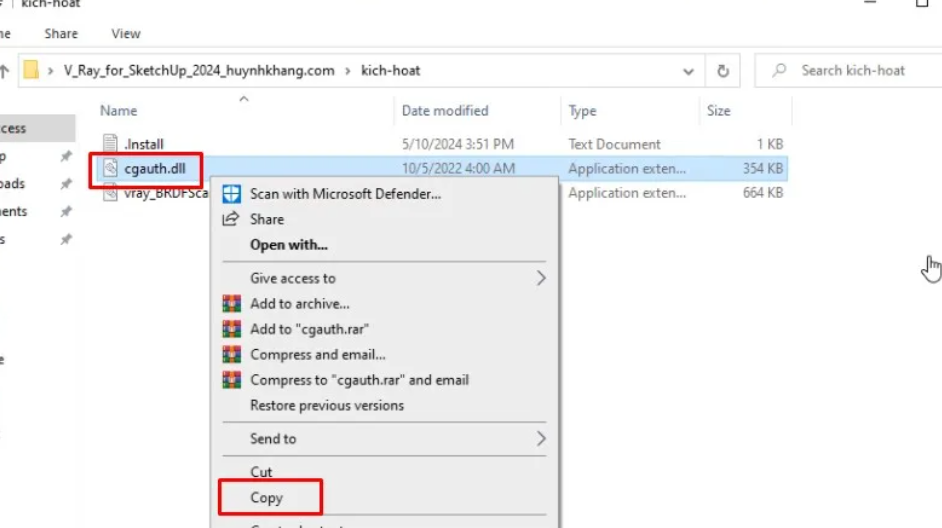This screenshot has height=528, width=942.
Task: Click the WinRAR icon for Compress to "cgauth.rar" and email
Action: (232, 380)
